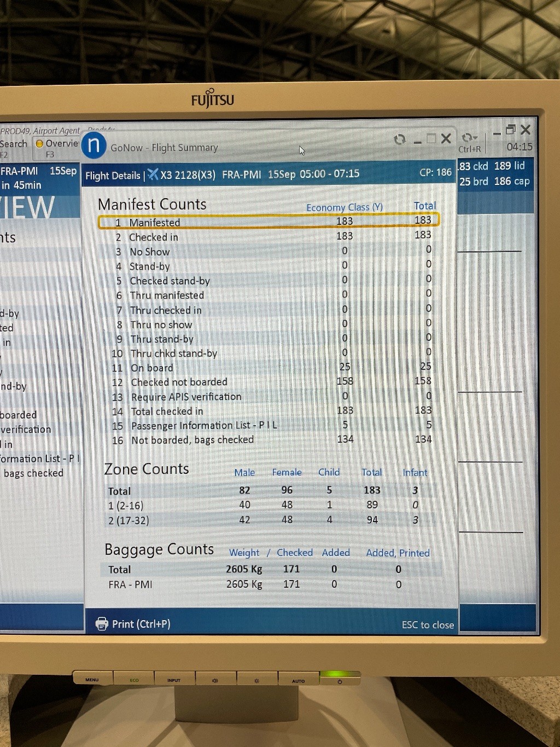Click the airplane icon beside X3 2128
This screenshot has width=560, height=747.
[153, 174]
